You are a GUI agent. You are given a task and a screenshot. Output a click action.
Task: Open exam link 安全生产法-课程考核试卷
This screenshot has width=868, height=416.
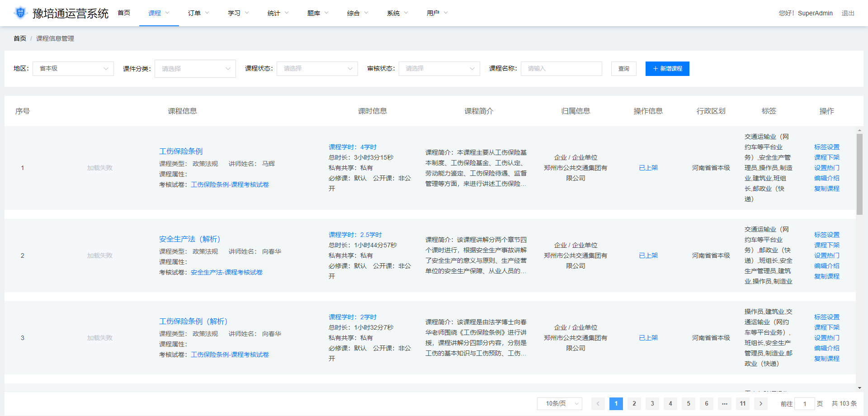[226, 272]
